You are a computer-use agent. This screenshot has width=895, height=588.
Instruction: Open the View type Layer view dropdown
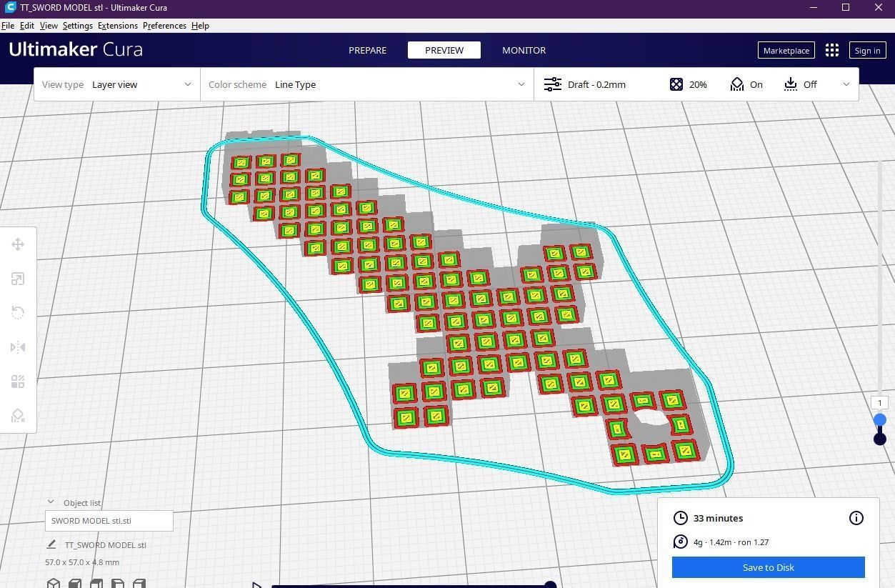[x=117, y=84]
